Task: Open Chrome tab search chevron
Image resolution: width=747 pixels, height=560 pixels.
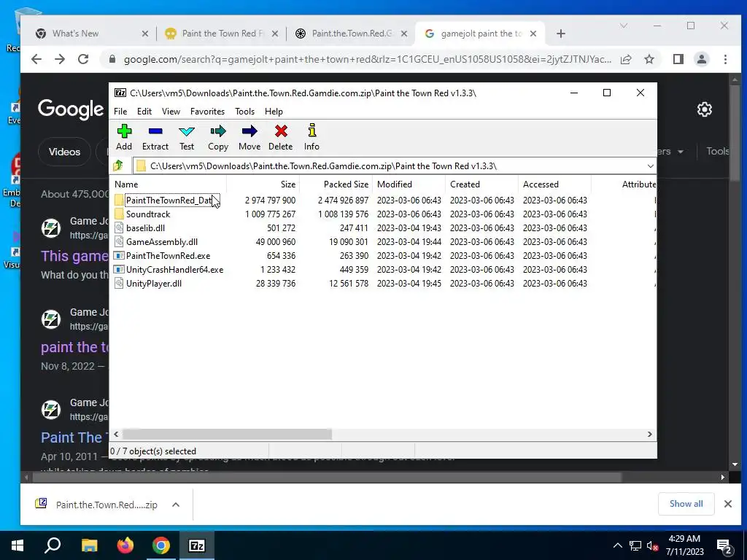Action: coord(624,26)
